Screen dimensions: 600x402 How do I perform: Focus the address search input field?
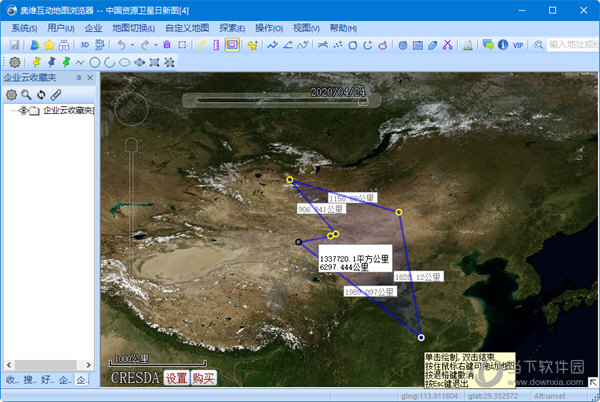point(572,45)
